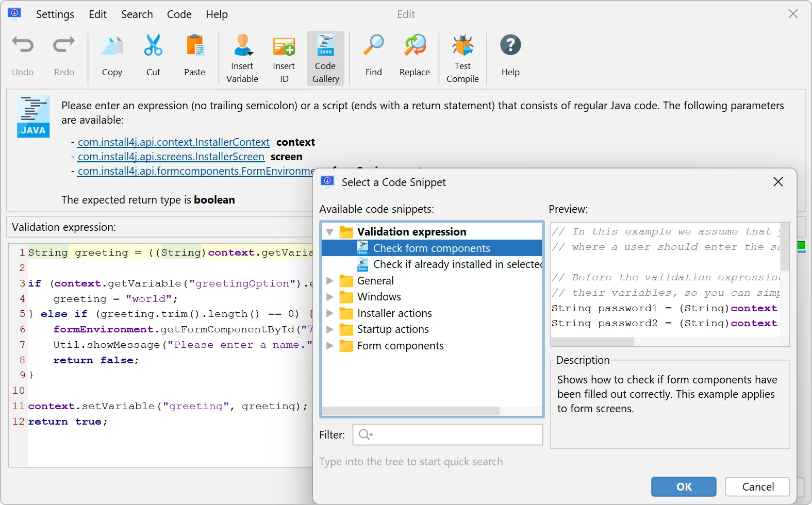The width and height of the screenshot is (812, 505).
Task: Select Startup actions folder label
Action: pos(393,329)
